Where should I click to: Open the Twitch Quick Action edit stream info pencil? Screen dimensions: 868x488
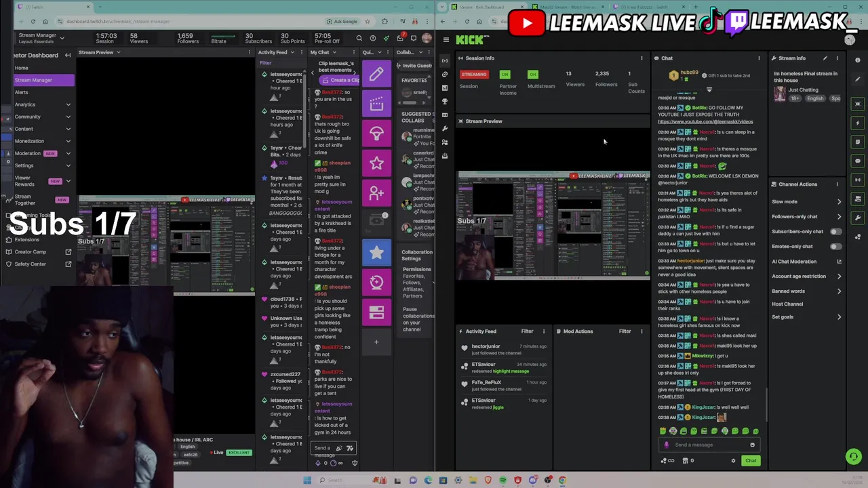376,74
